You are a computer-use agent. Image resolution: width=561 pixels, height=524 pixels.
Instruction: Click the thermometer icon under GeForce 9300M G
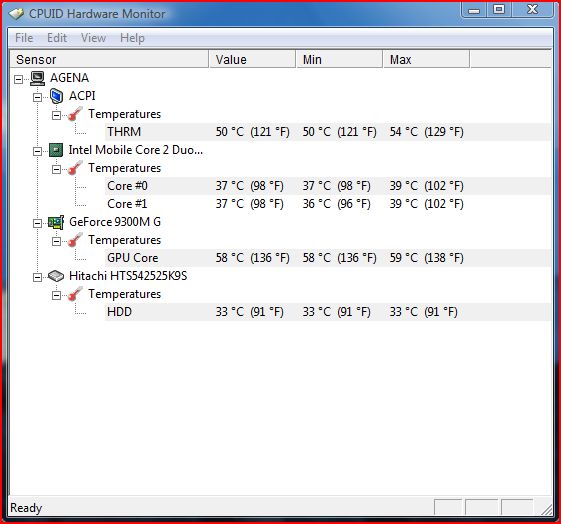coord(75,240)
